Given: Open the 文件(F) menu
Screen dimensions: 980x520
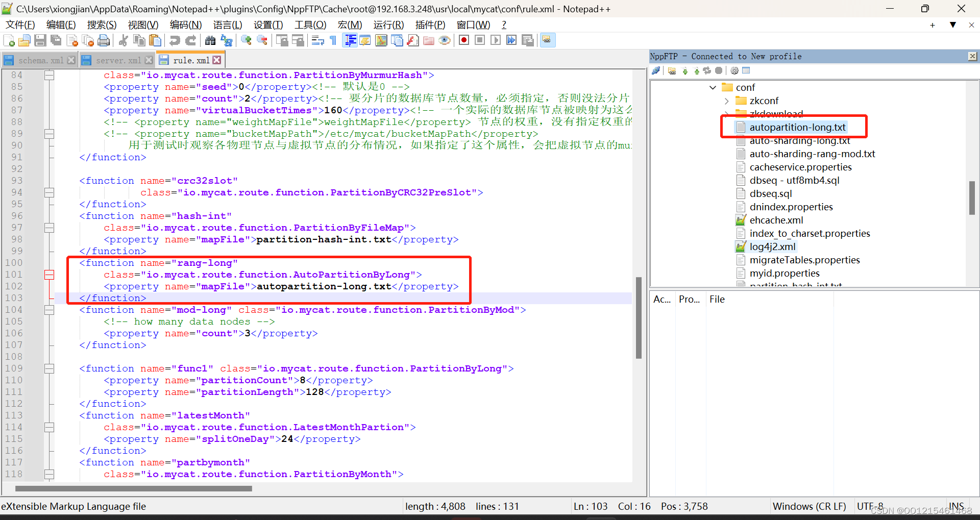Looking at the screenshot, I should click(20, 25).
